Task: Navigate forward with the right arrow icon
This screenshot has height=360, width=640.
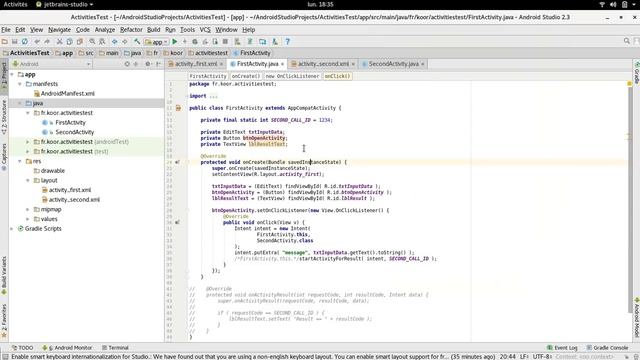Action: pyautogui.click(x=125, y=42)
